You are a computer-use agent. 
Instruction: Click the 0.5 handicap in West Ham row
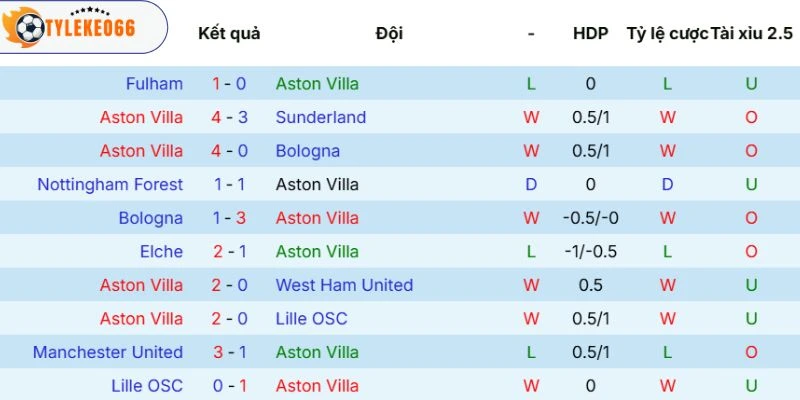(x=590, y=285)
